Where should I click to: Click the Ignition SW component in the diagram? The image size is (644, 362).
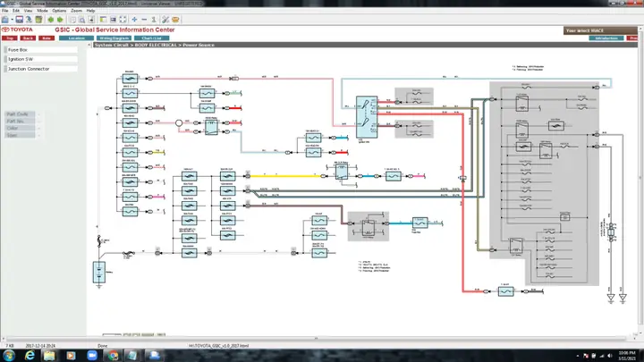coord(367,117)
